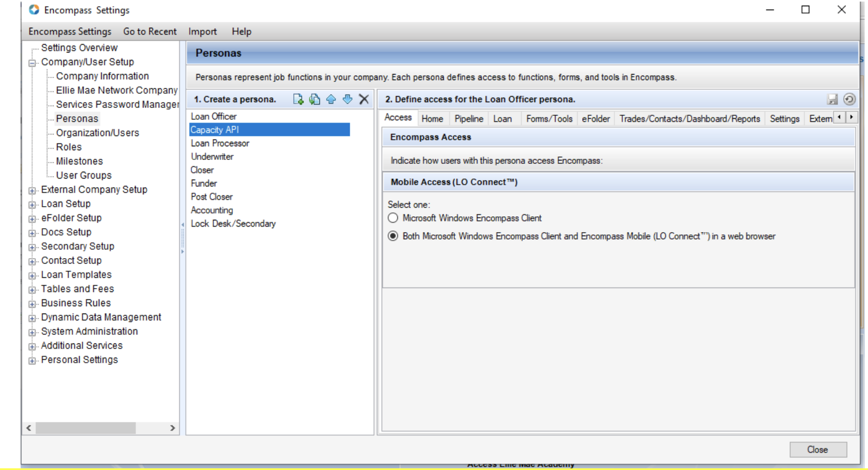868x470 pixels.
Task: Switch to the Settings tab
Action: pos(784,119)
